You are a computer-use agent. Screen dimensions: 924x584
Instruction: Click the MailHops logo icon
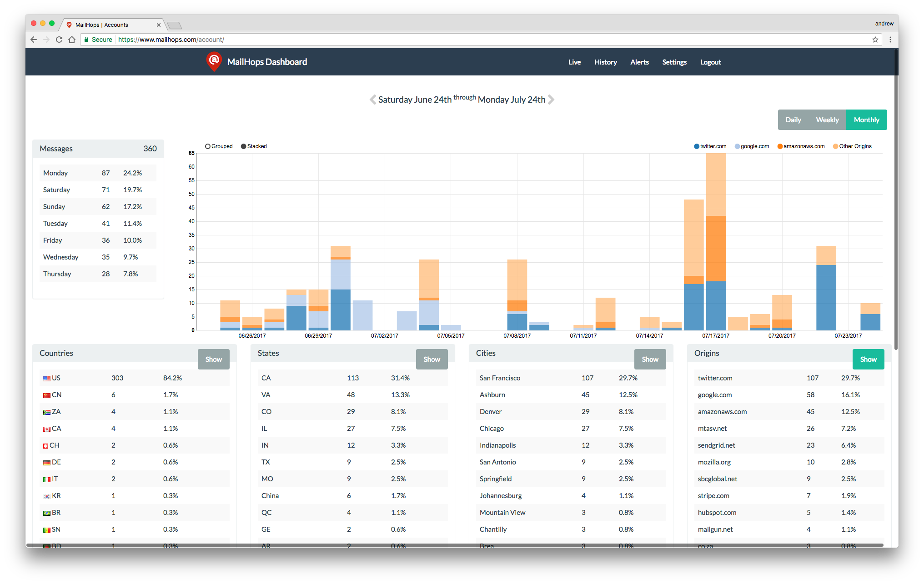[x=214, y=62]
